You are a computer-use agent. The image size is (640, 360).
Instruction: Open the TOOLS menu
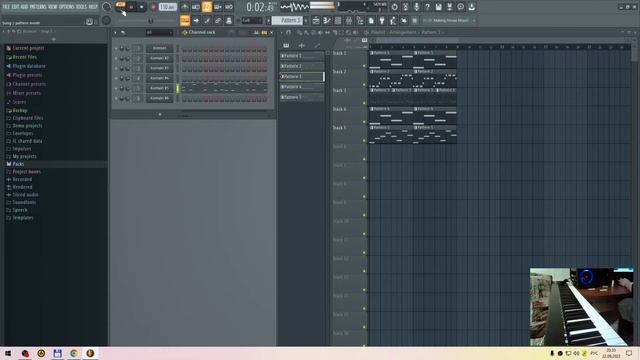81,7
